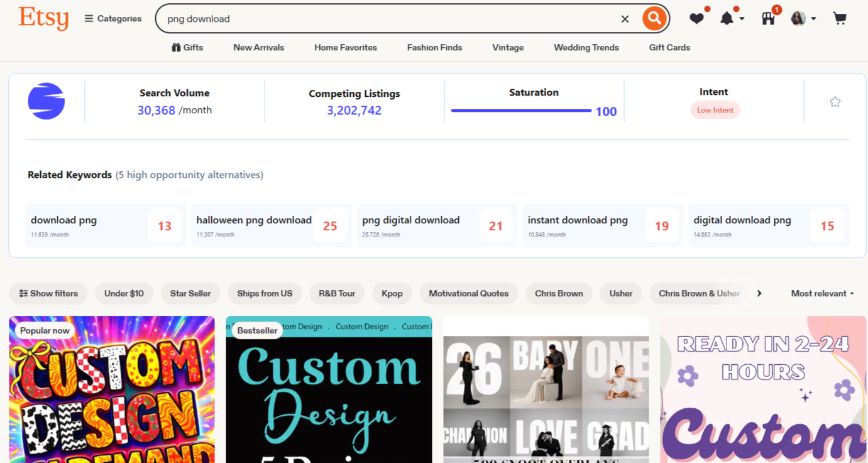Viewport: 868px width, 463px height.
Task: Select related keyword 'halloween png download'
Action: click(272, 225)
